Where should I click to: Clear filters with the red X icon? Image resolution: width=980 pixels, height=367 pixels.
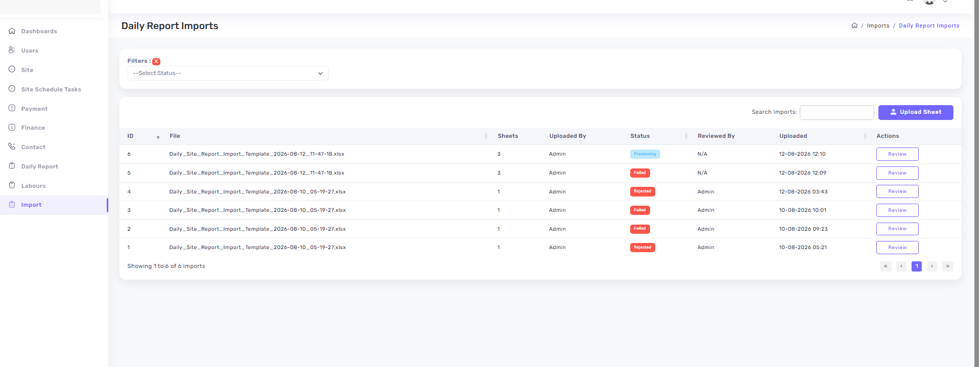pyautogui.click(x=156, y=61)
